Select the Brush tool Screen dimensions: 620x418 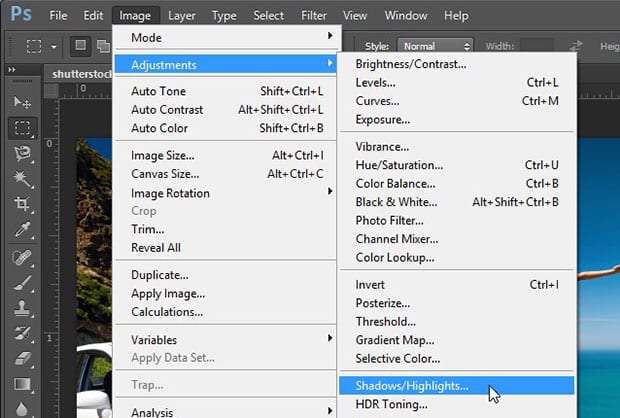point(22,283)
